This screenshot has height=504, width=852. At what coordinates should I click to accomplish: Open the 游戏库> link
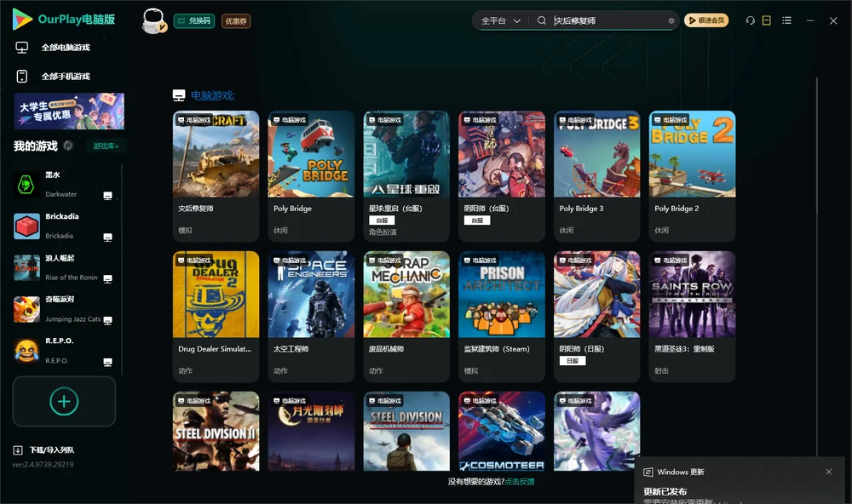coord(106,146)
